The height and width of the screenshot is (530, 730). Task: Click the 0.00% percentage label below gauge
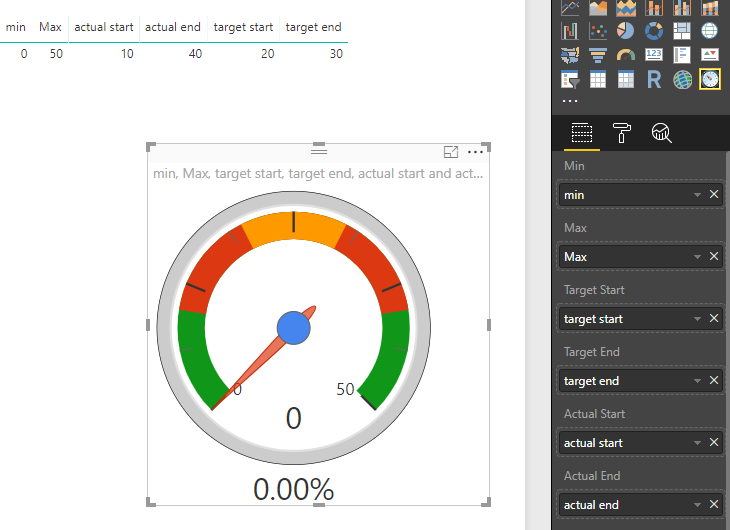click(x=294, y=489)
